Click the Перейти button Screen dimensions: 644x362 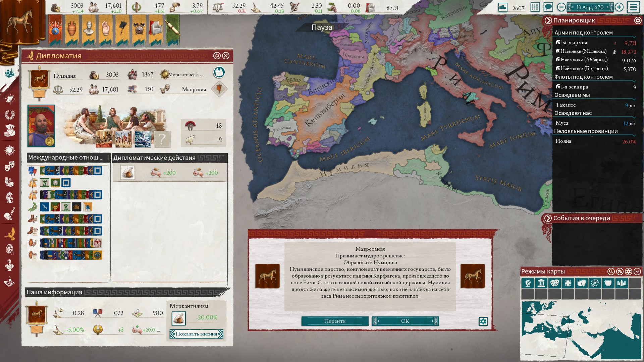(335, 321)
